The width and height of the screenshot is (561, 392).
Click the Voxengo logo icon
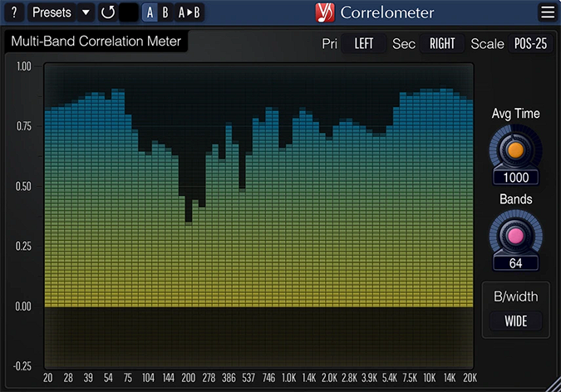(325, 12)
